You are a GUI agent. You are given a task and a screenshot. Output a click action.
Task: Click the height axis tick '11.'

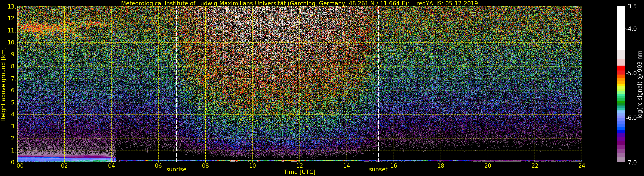pos(12,31)
